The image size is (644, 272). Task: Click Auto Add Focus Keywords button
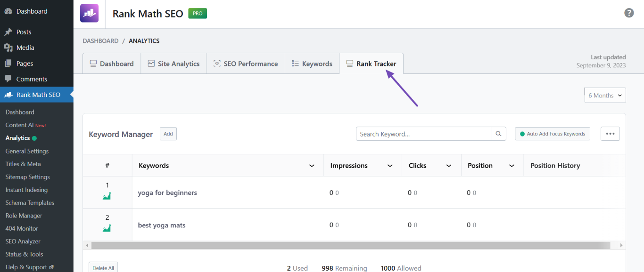point(553,134)
